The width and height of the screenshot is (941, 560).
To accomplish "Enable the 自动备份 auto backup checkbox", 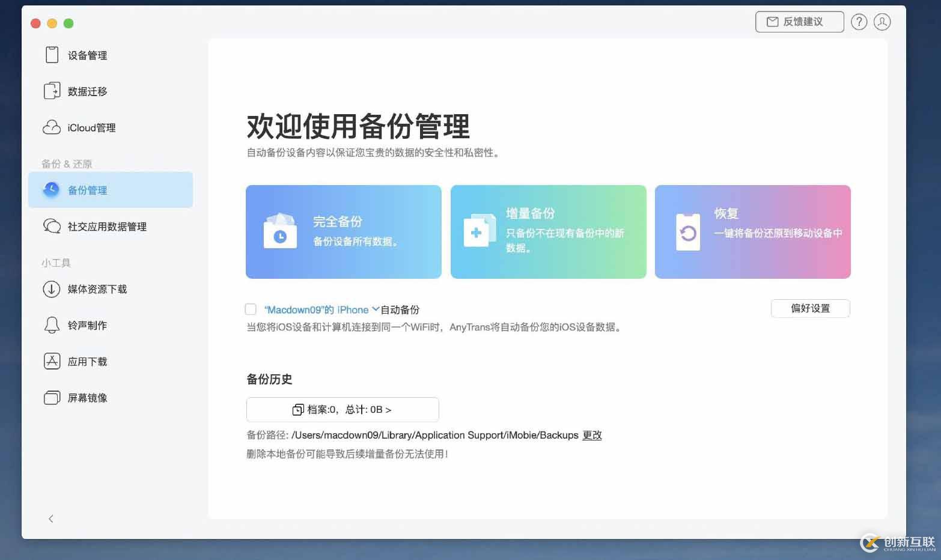I will [251, 309].
